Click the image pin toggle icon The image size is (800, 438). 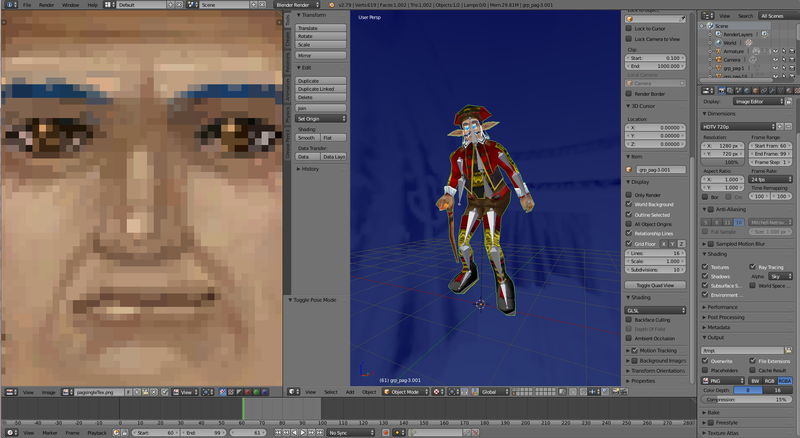pyautogui.click(x=164, y=392)
